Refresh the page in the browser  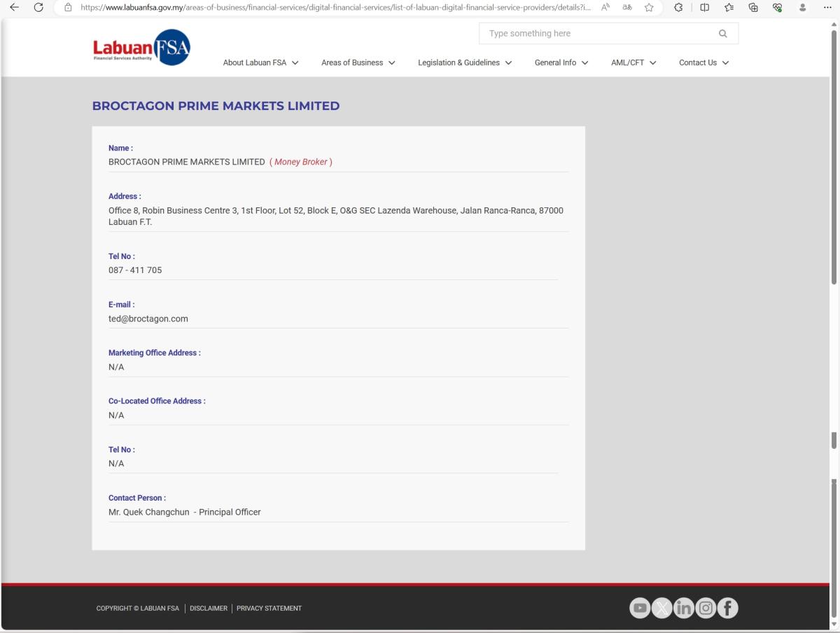[38, 8]
